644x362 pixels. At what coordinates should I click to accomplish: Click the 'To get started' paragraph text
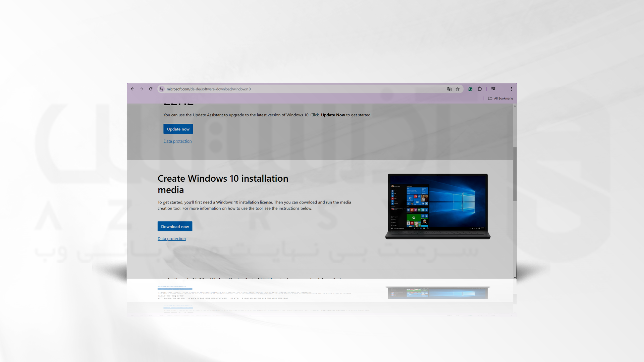coord(254,205)
